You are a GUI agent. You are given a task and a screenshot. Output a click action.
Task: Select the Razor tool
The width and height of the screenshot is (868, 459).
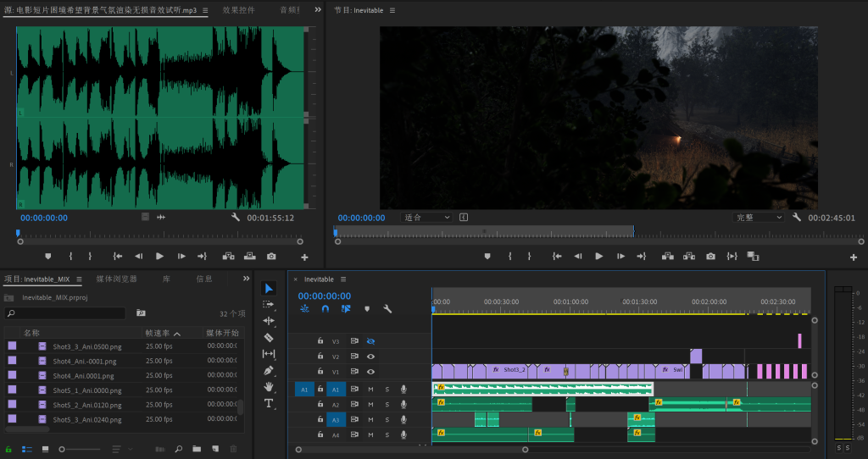coord(269,337)
